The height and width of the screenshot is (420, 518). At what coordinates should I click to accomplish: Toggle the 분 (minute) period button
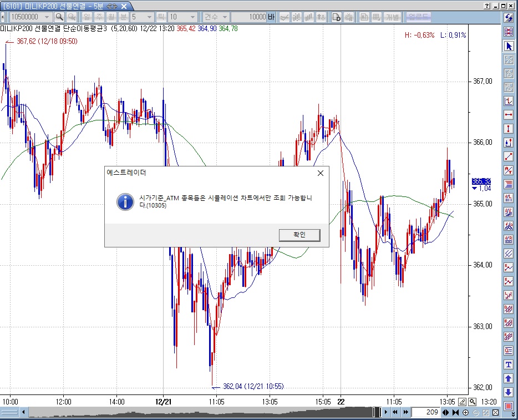click(x=123, y=17)
